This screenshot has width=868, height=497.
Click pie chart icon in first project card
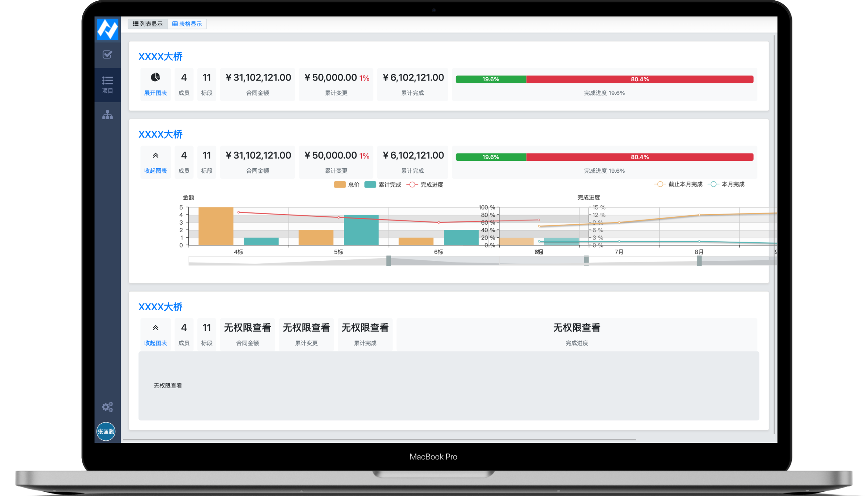(x=155, y=77)
